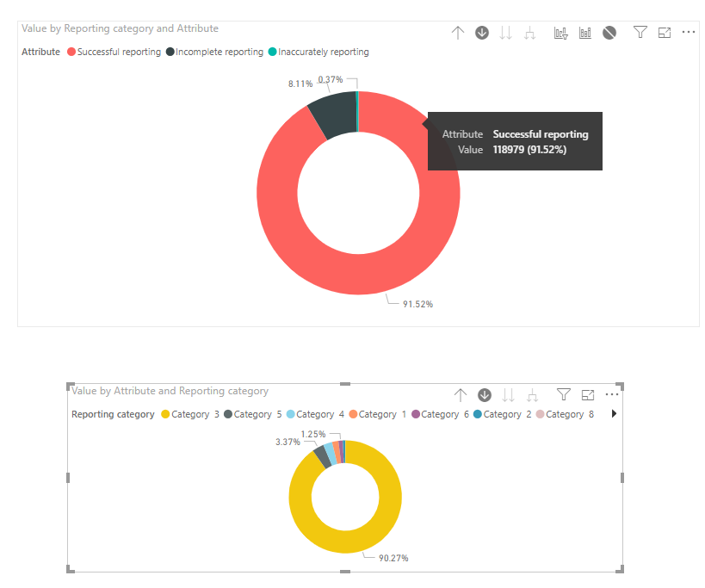Open focus mode on bottom chart

[588, 395]
